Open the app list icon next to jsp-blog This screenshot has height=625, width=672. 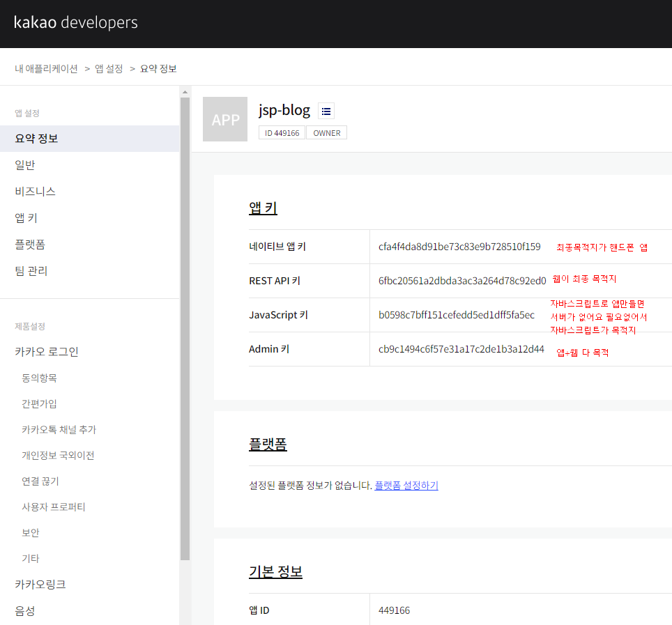point(326,111)
